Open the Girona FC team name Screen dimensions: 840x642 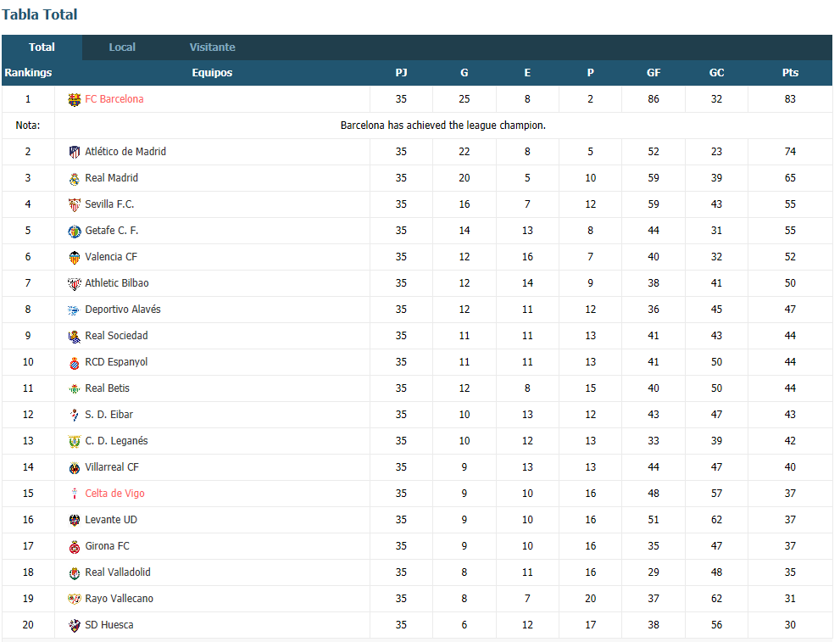(x=107, y=545)
